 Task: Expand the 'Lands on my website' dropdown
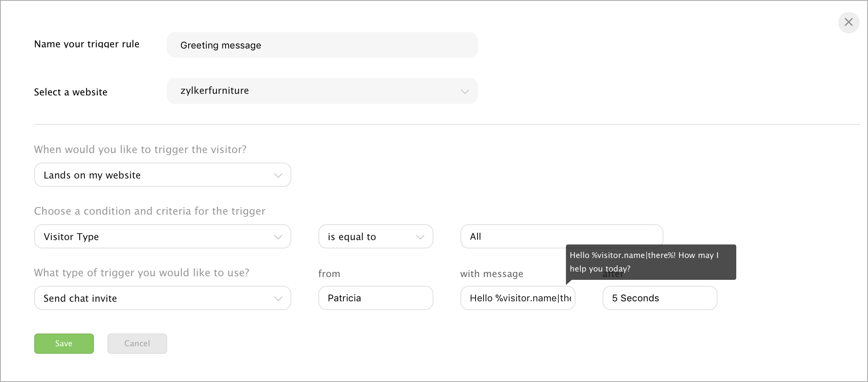coord(162,175)
